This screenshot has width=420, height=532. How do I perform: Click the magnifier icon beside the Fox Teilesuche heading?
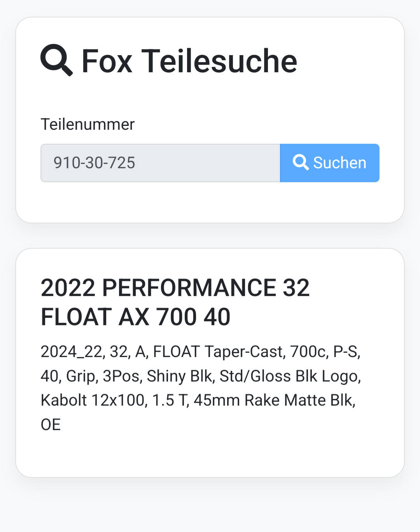click(56, 60)
